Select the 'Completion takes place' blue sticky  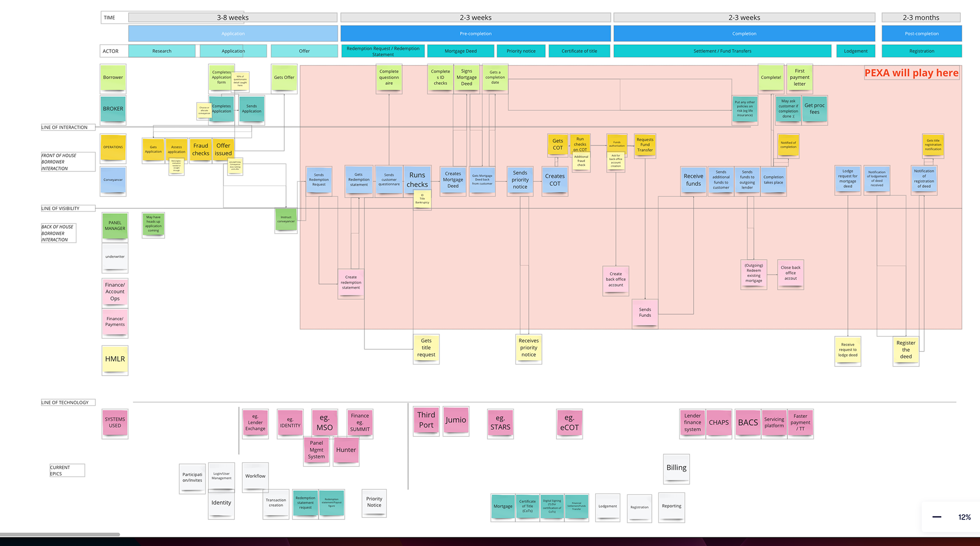coord(773,180)
